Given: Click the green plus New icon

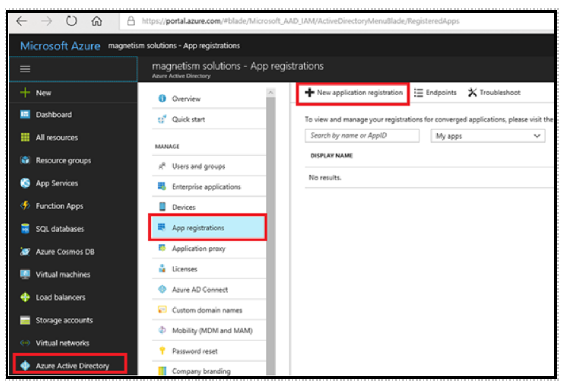Looking at the screenshot, I should tap(25, 93).
